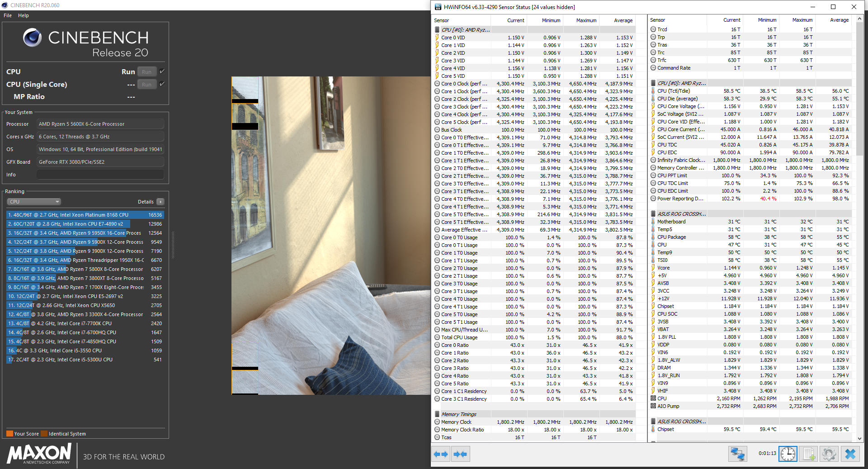Select the 'Average Effective ...' sensor row
Image resolution: width=868 pixels, height=469 pixels.
click(535, 230)
